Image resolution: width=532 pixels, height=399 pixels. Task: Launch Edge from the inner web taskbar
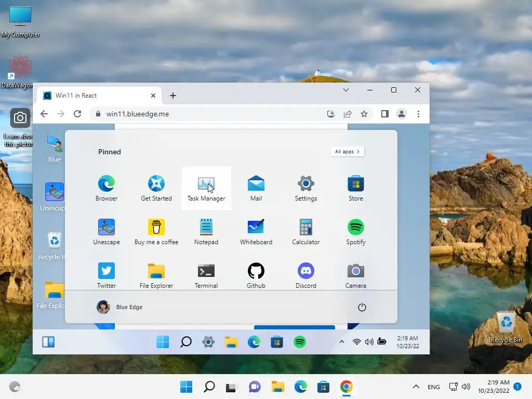[x=254, y=342]
